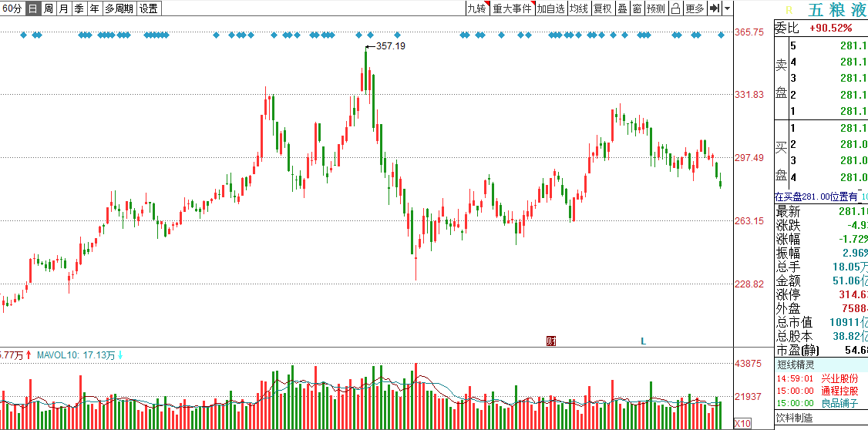This screenshot has height=430, width=868.
Task: Click the jump-to-end arrow icon
Action: (715, 8)
